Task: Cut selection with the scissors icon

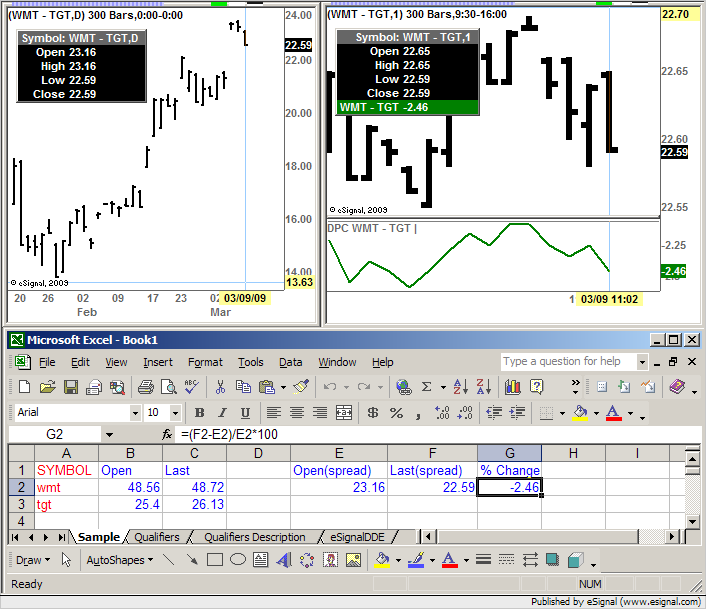Action: (x=220, y=387)
